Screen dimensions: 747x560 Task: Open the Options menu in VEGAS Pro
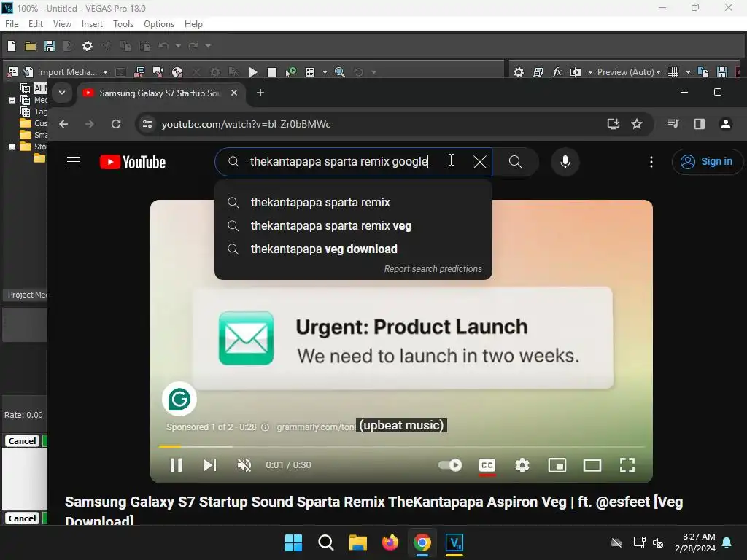(158, 24)
